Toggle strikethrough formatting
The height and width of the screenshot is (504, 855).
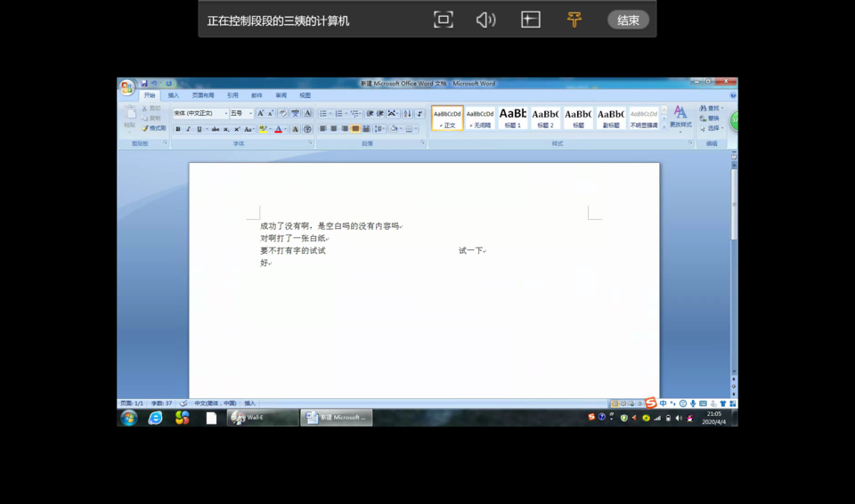click(216, 129)
